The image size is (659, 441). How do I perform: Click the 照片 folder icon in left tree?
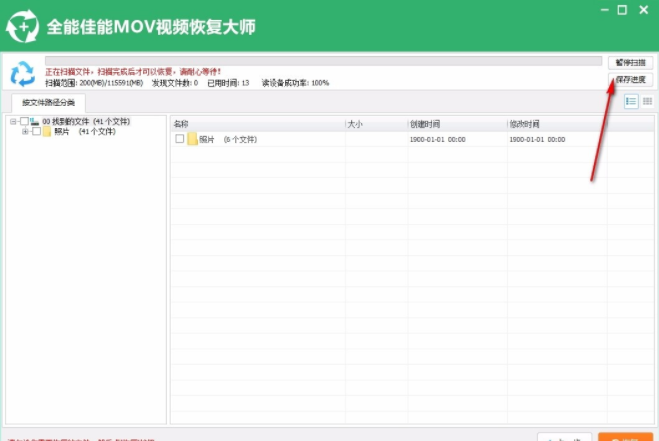click(47, 132)
